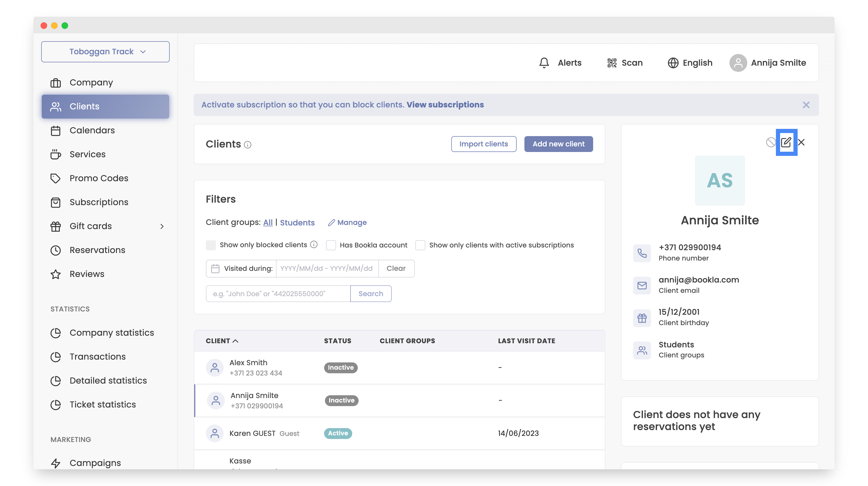Expand the Gift cards submenu arrow

(162, 226)
